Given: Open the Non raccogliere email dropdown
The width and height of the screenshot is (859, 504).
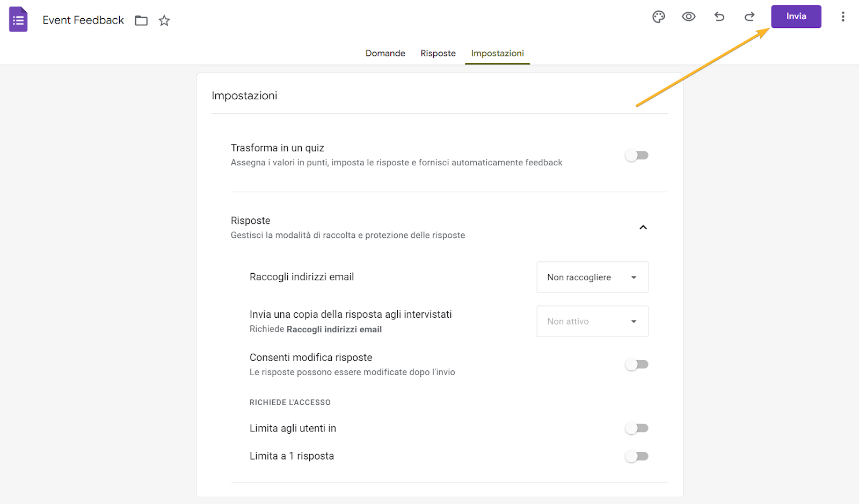Looking at the screenshot, I should click(592, 277).
